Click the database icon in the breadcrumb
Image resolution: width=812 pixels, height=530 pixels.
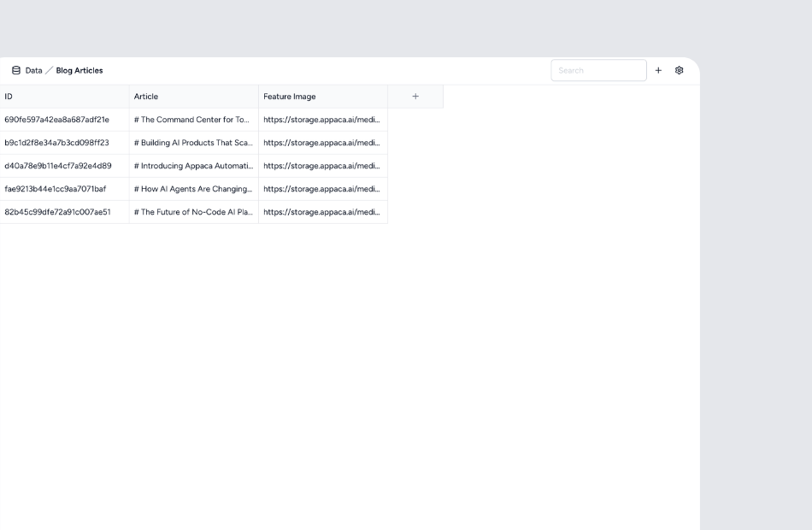pyautogui.click(x=15, y=70)
